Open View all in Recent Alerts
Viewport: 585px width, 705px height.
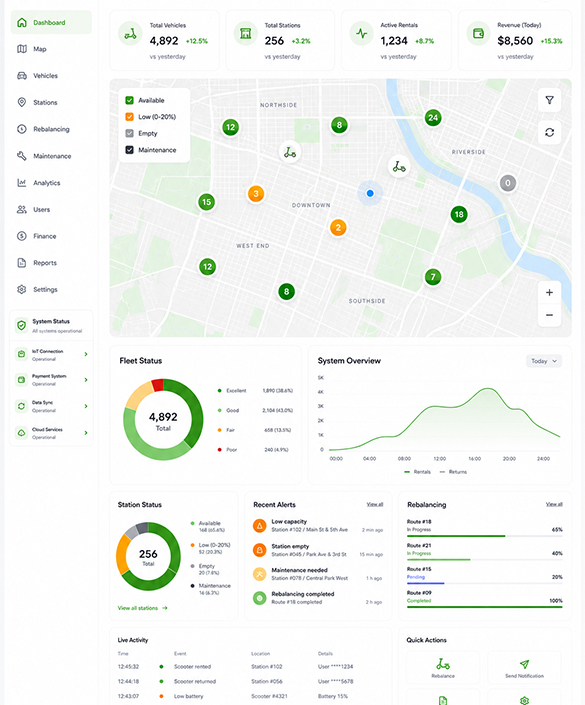coord(375,504)
